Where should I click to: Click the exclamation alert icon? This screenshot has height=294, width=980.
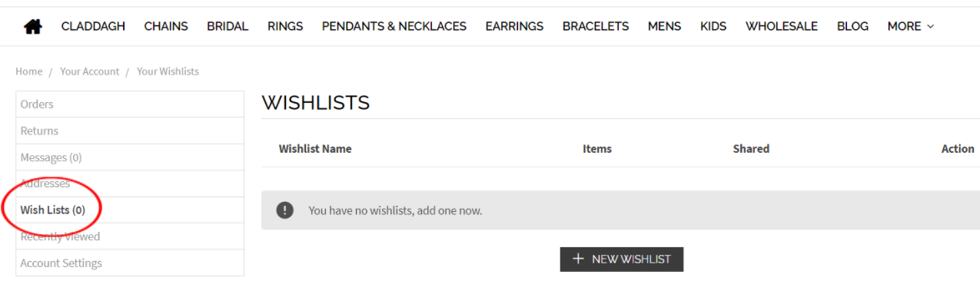(x=285, y=210)
